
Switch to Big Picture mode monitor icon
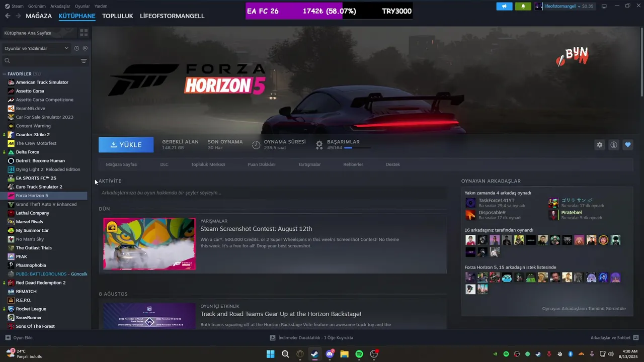point(604,6)
